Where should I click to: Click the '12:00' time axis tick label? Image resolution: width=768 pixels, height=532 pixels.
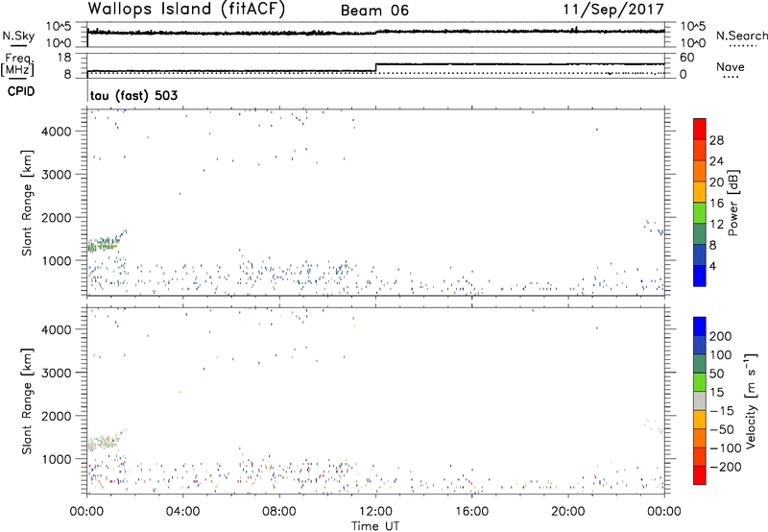coord(375,512)
